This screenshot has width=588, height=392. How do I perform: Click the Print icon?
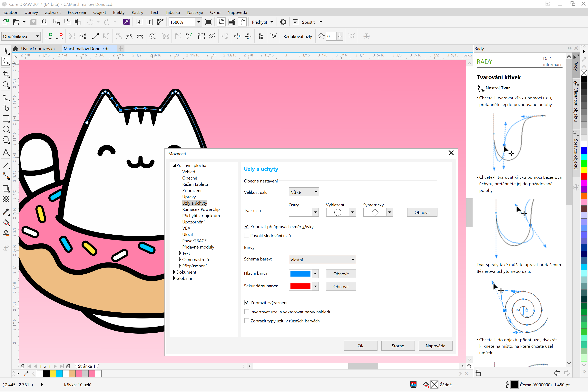(x=44, y=22)
